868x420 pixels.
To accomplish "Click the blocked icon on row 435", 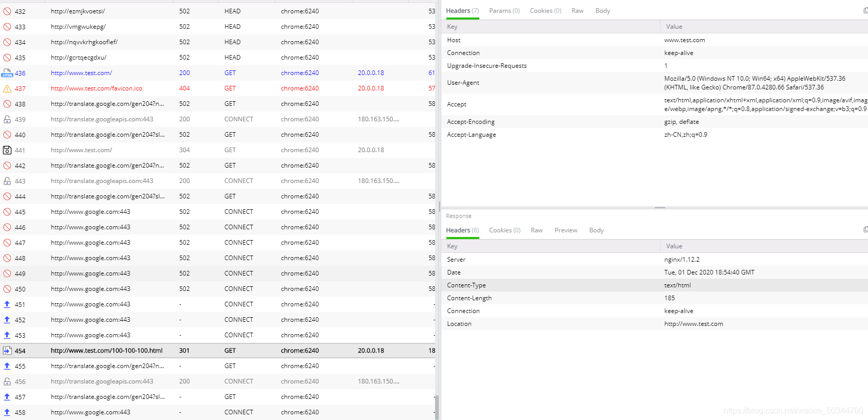I will tap(7, 58).
